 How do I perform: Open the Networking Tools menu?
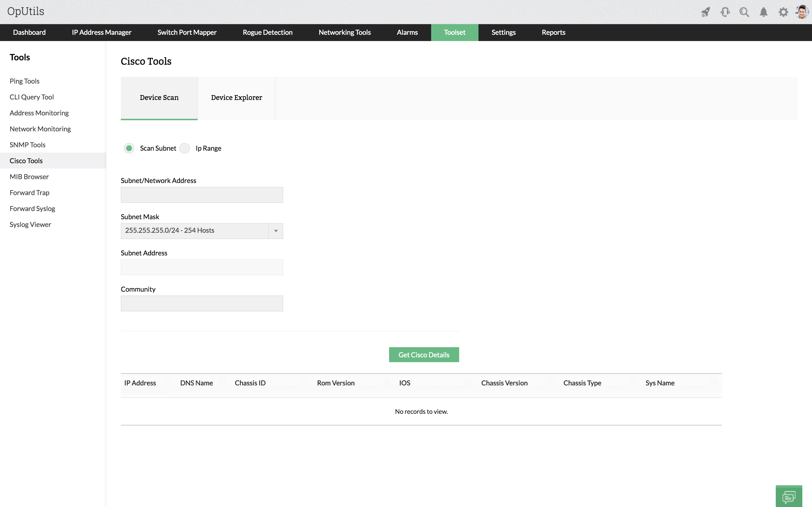tap(345, 33)
